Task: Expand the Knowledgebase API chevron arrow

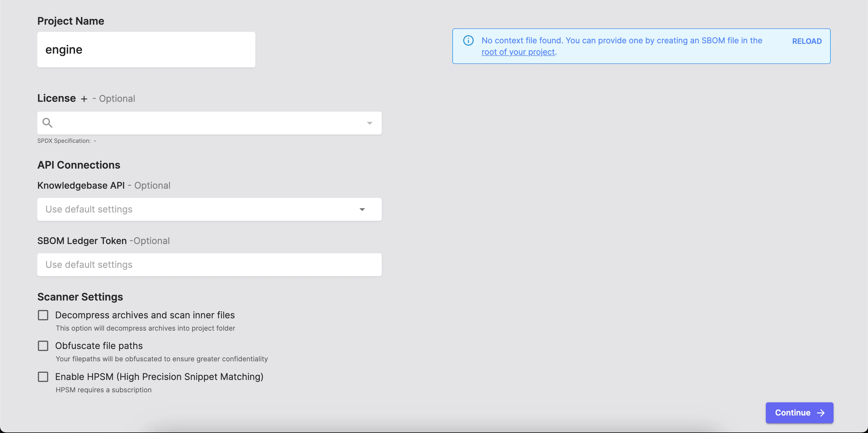Action: coord(362,209)
